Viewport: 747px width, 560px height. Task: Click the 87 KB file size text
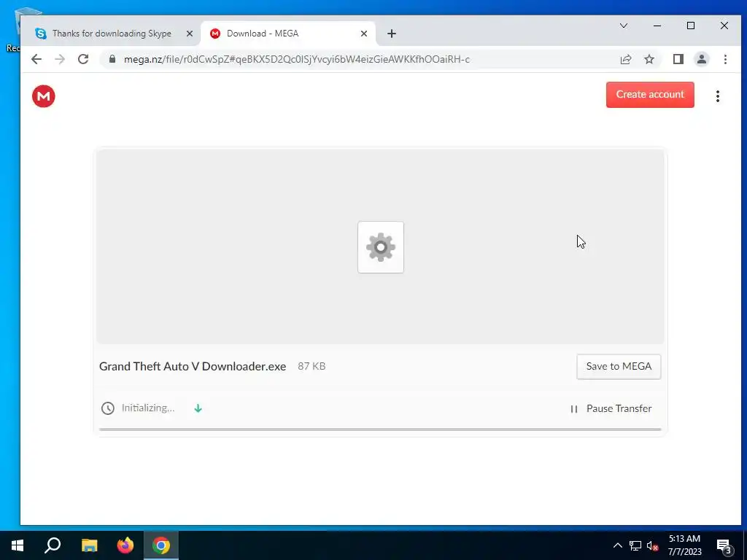pyautogui.click(x=311, y=366)
